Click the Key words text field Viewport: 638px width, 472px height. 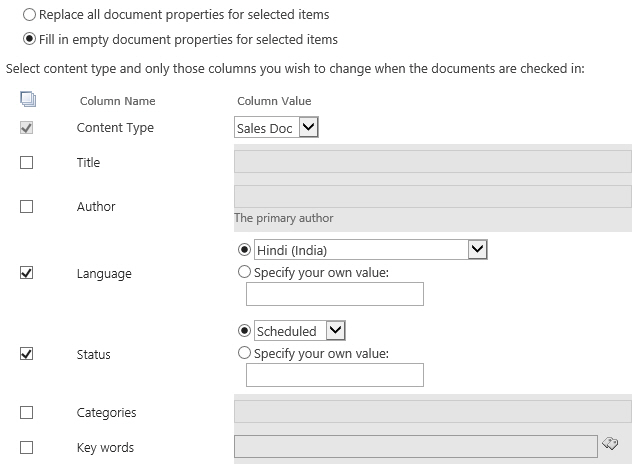[416, 446]
